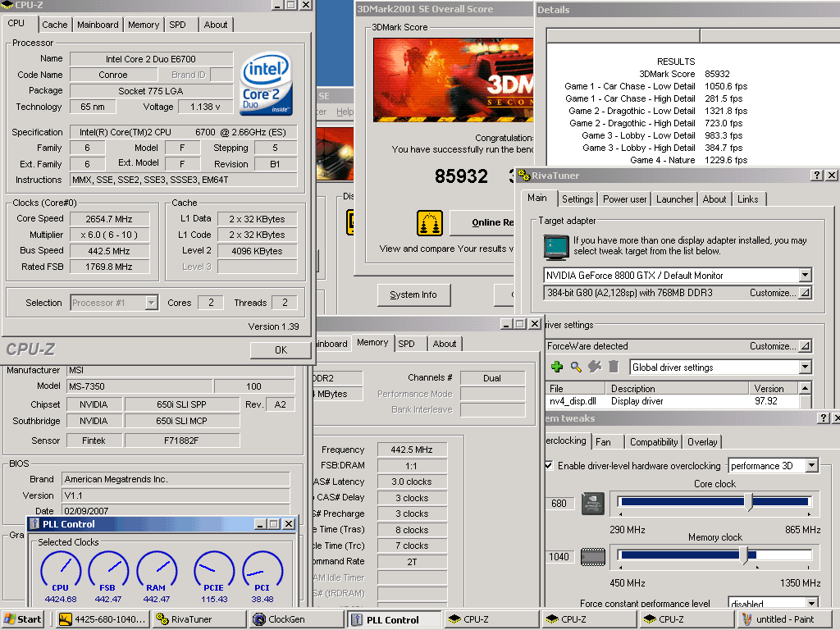This screenshot has width=840, height=630.
Task: Click the PLL Control title bar icon
Action: tap(34, 524)
